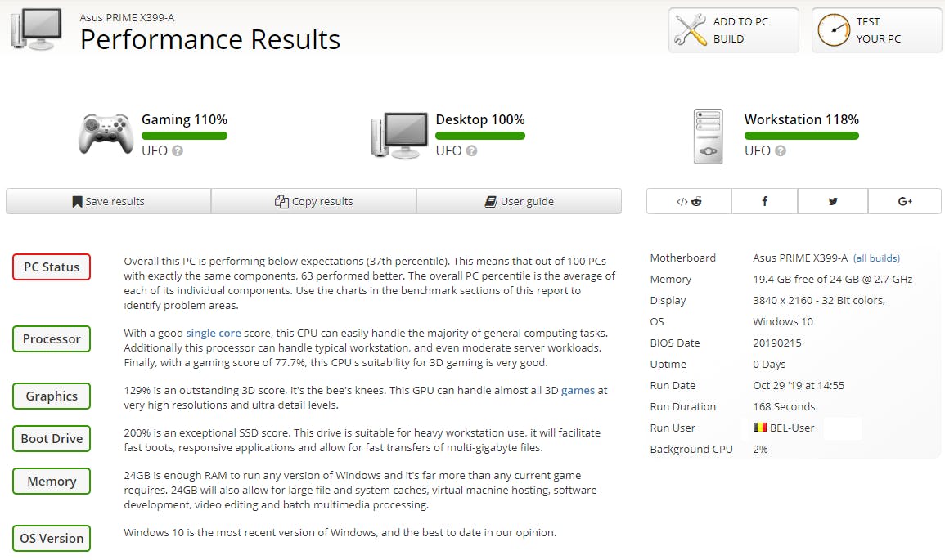Jump to the OS Version section
The height and width of the screenshot is (560, 945).
[52, 538]
